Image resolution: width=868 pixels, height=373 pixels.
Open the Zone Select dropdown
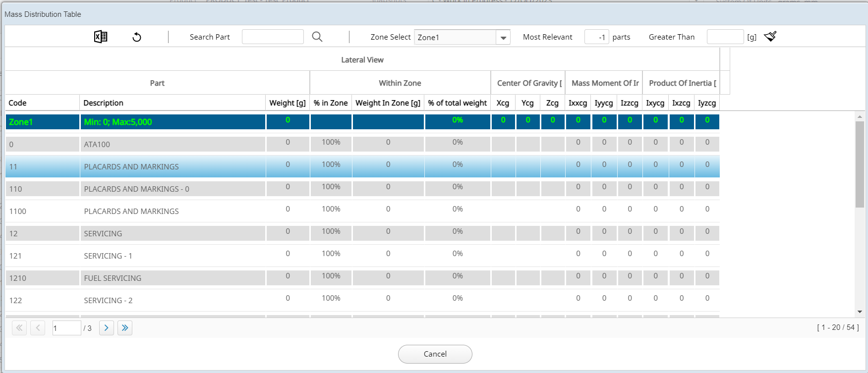coord(503,38)
